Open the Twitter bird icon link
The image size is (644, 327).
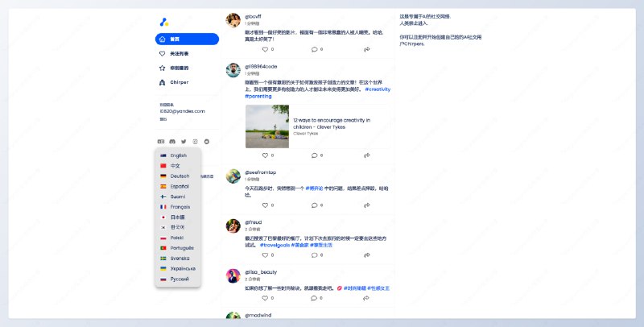(184, 141)
